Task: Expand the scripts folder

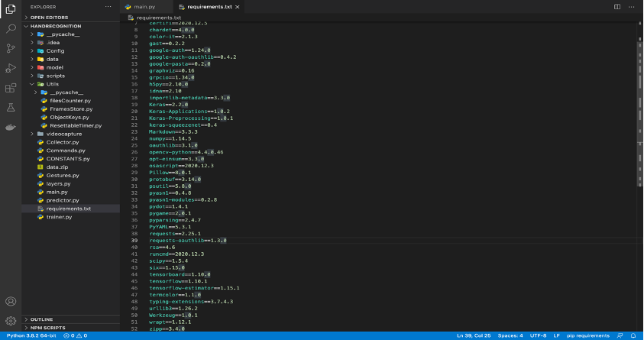Action: pyautogui.click(x=70, y=76)
